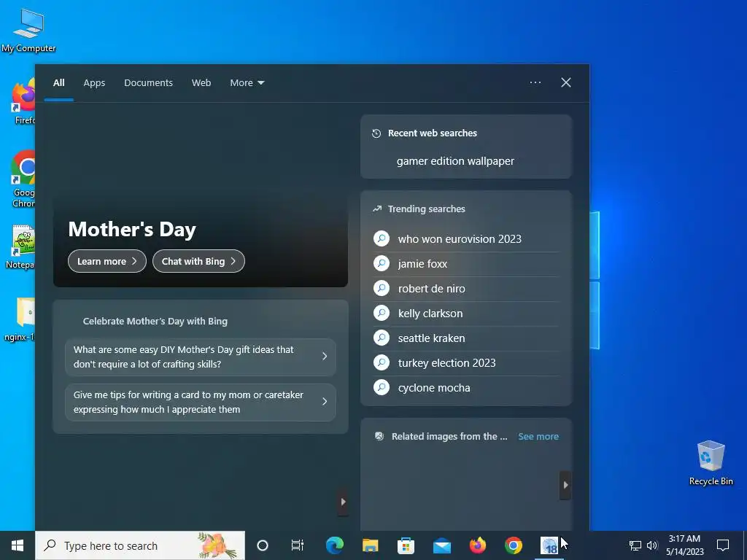The image size is (747, 560).
Task: Click Type here to search box
Action: coord(140,545)
